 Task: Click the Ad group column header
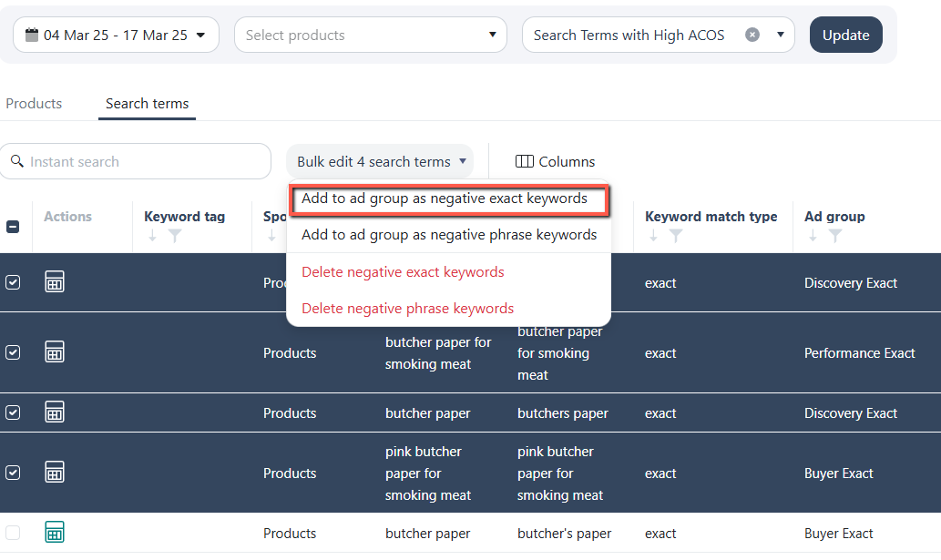(834, 217)
